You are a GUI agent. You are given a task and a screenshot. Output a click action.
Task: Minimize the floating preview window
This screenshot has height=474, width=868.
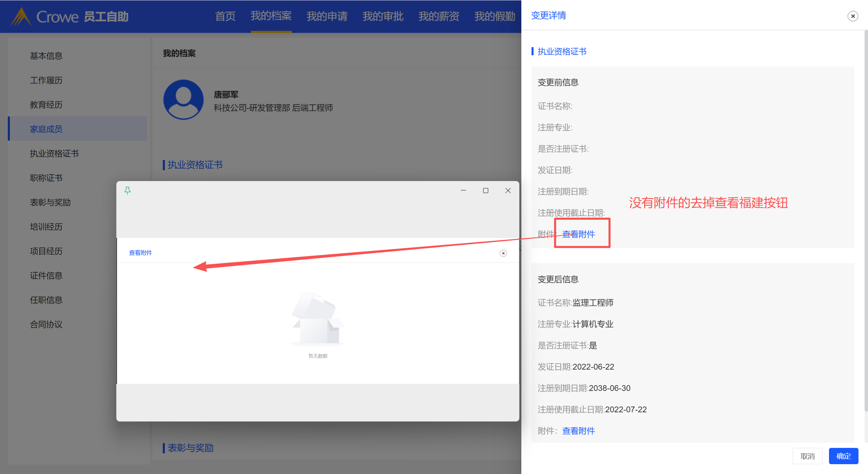click(x=463, y=191)
